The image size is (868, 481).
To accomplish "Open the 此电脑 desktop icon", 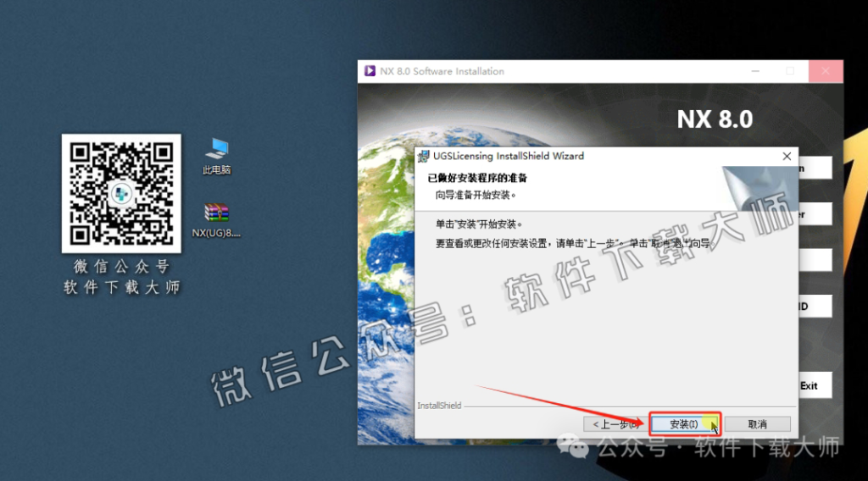I will coord(216,157).
